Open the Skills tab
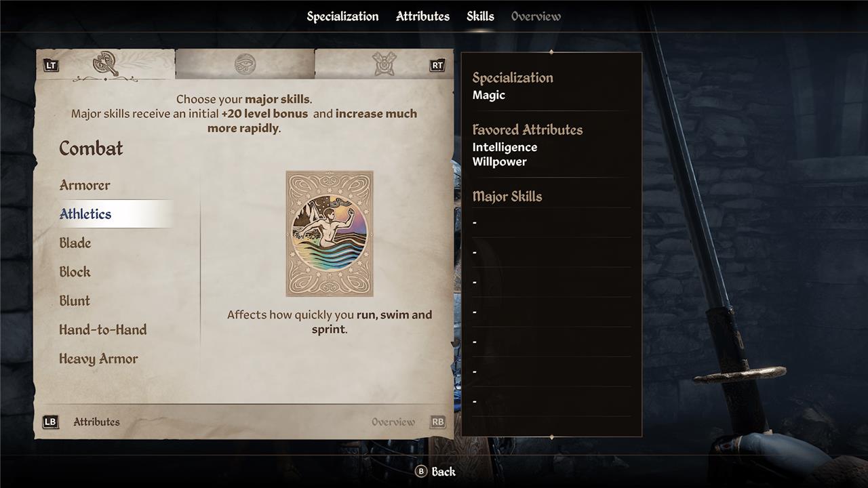The width and height of the screenshot is (868, 488). 480,16
